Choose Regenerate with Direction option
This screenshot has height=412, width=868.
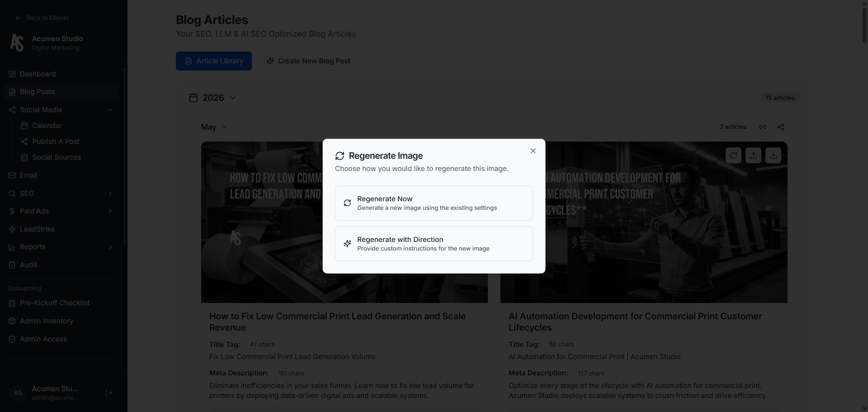(434, 244)
